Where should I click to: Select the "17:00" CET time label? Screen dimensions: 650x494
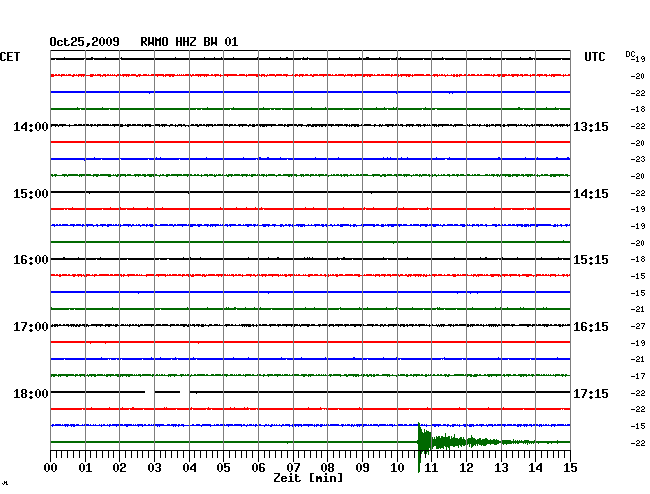pyautogui.click(x=31, y=327)
